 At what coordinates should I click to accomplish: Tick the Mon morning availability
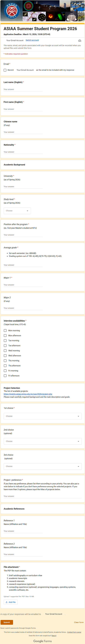[x=5, y=331]
